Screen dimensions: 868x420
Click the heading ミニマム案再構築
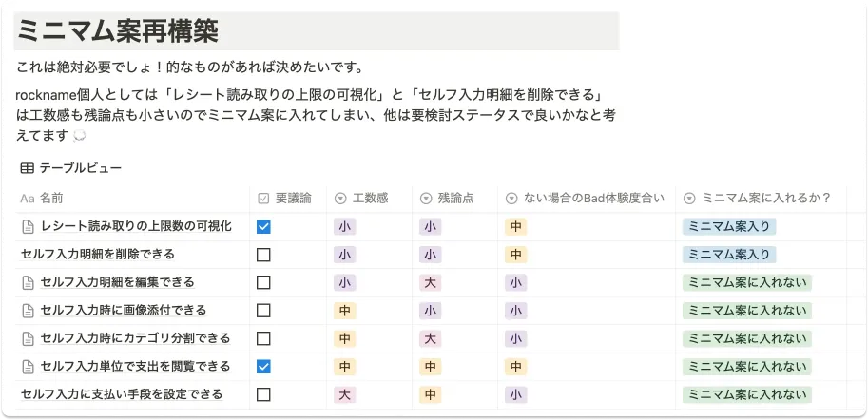tap(118, 31)
